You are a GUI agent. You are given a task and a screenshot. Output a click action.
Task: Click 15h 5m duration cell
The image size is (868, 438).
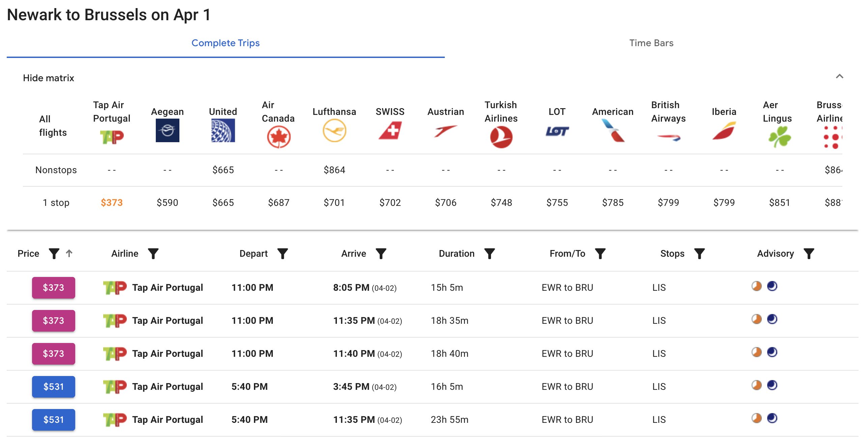point(447,287)
